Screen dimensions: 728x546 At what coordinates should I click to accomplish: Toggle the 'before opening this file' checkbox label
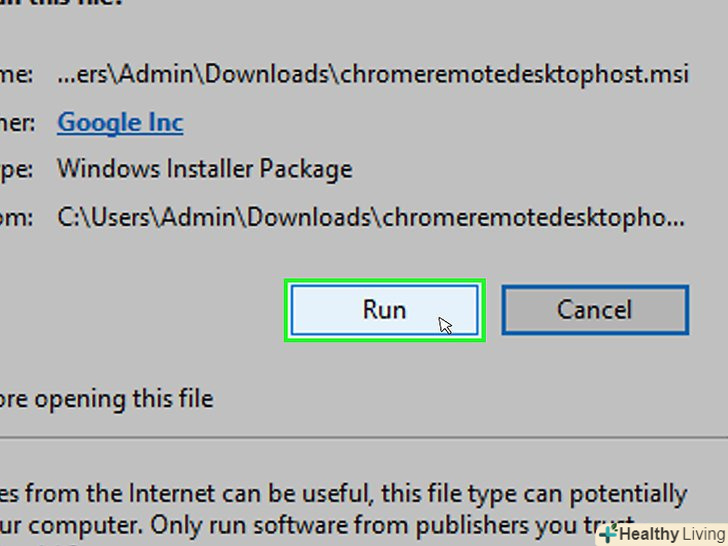pos(106,399)
